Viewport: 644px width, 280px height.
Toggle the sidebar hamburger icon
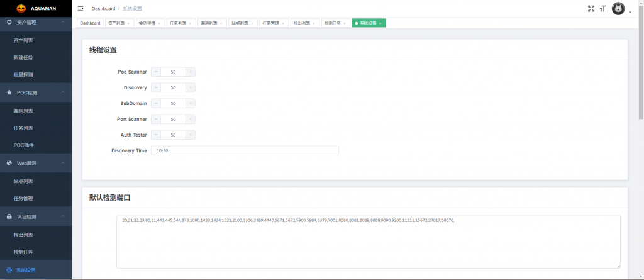point(80,9)
